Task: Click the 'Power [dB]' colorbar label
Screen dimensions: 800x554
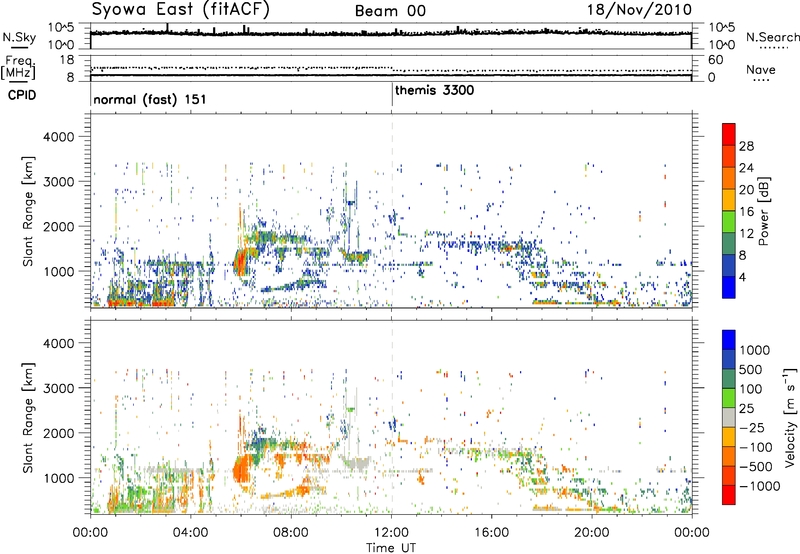Action: tap(763, 211)
